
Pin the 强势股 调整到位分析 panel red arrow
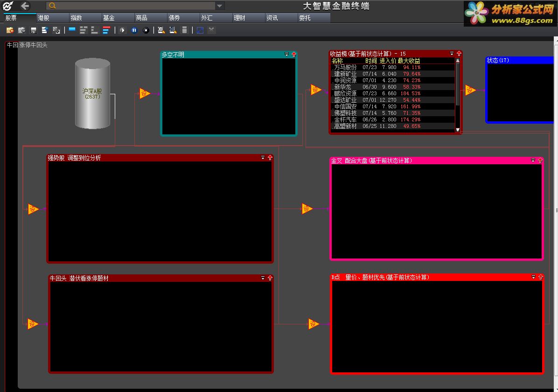pyautogui.click(x=270, y=157)
